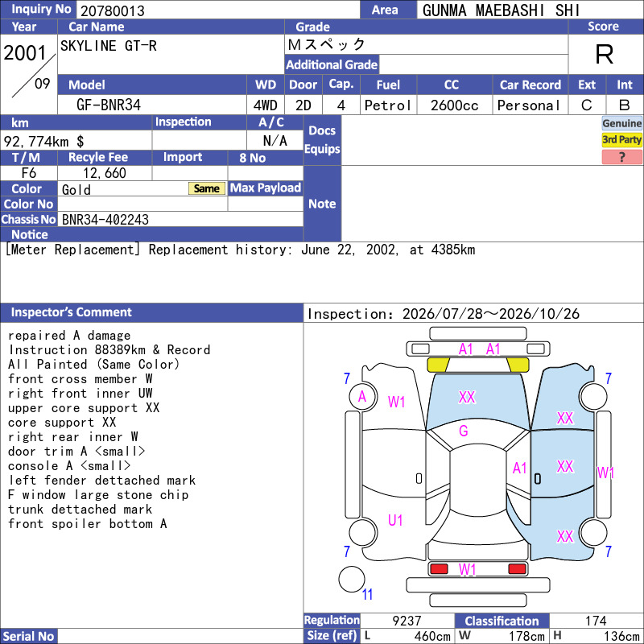The height and width of the screenshot is (644, 644).
Task: Click the yellow 3rd Party badge
Action: coord(621,140)
